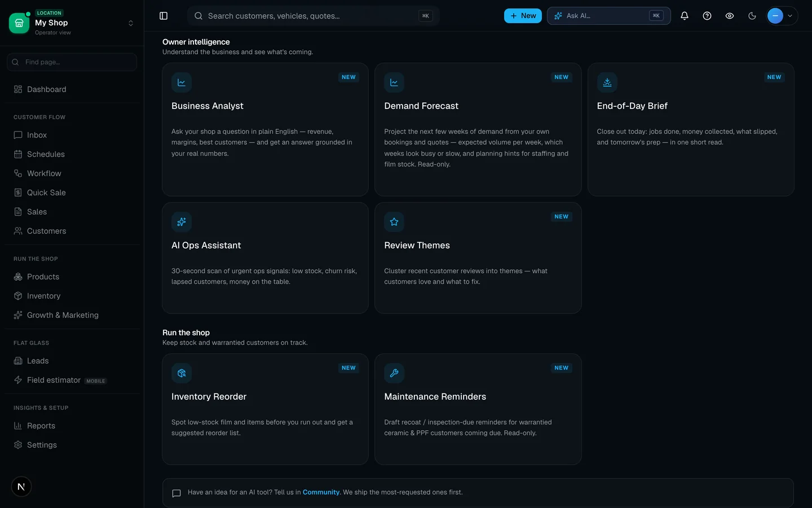
Task: Click the search magnifier icon in top bar
Action: [198, 16]
